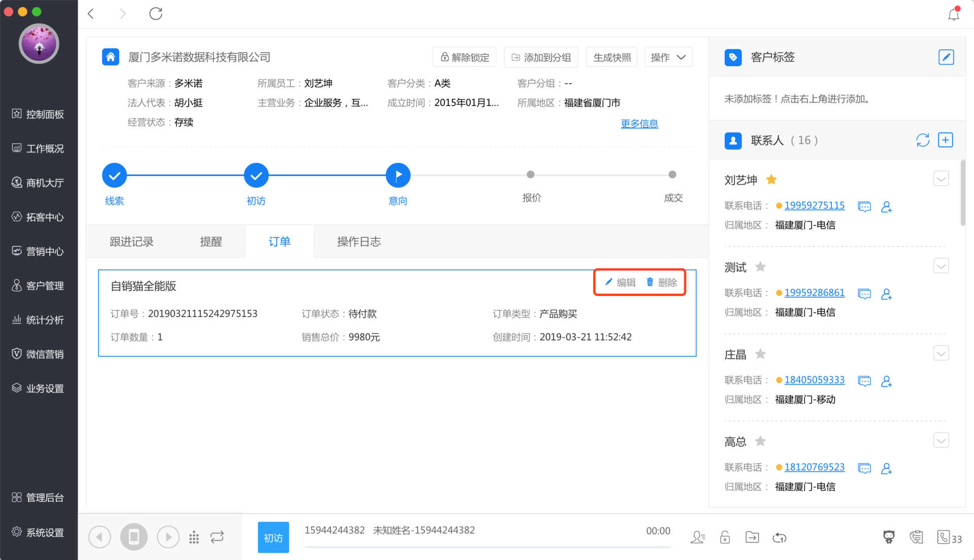The height and width of the screenshot is (560, 974).
Task: Click the 生成快照 button
Action: click(x=612, y=57)
